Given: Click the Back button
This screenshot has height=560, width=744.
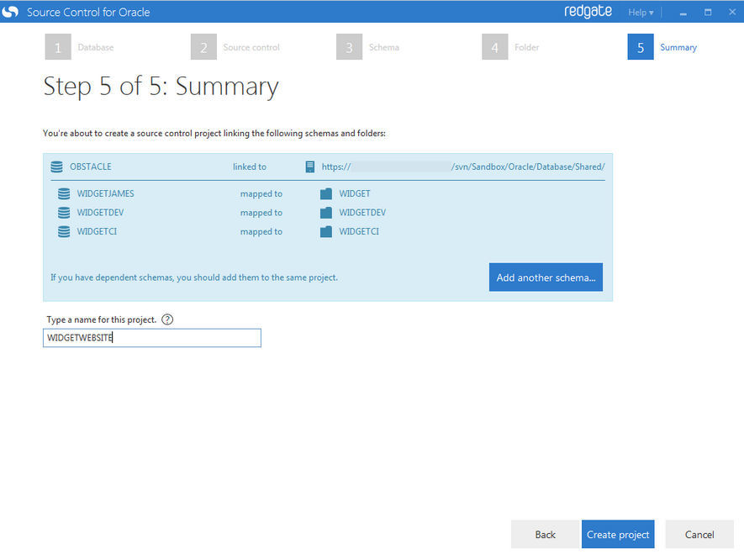Looking at the screenshot, I should pyautogui.click(x=546, y=535).
